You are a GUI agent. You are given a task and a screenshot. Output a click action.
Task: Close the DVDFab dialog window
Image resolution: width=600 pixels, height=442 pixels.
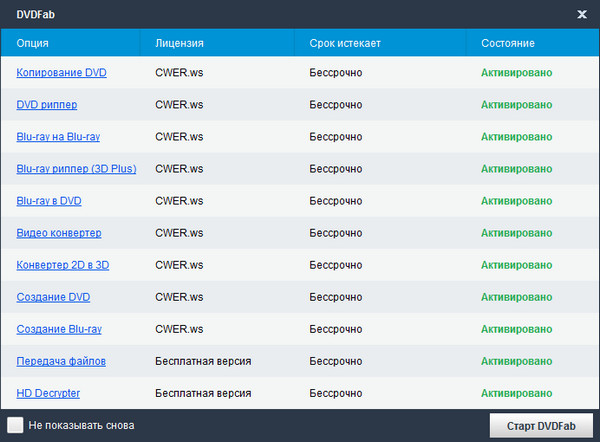(582, 14)
